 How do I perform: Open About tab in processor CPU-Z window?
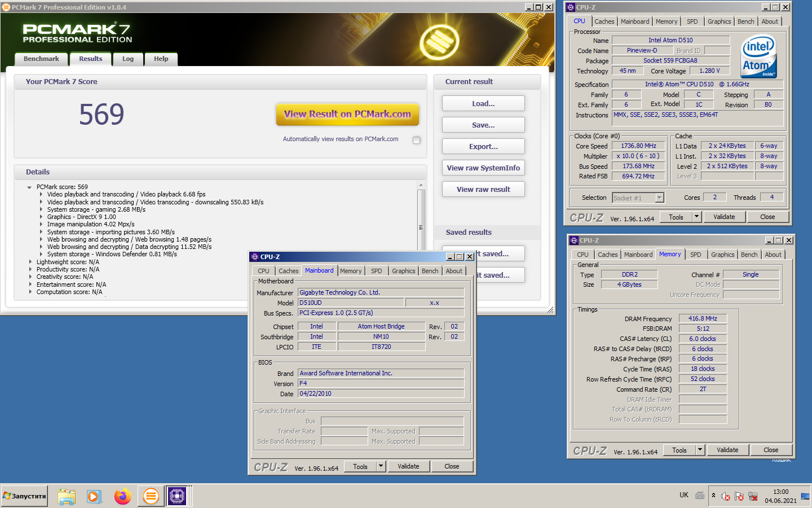[x=770, y=21]
